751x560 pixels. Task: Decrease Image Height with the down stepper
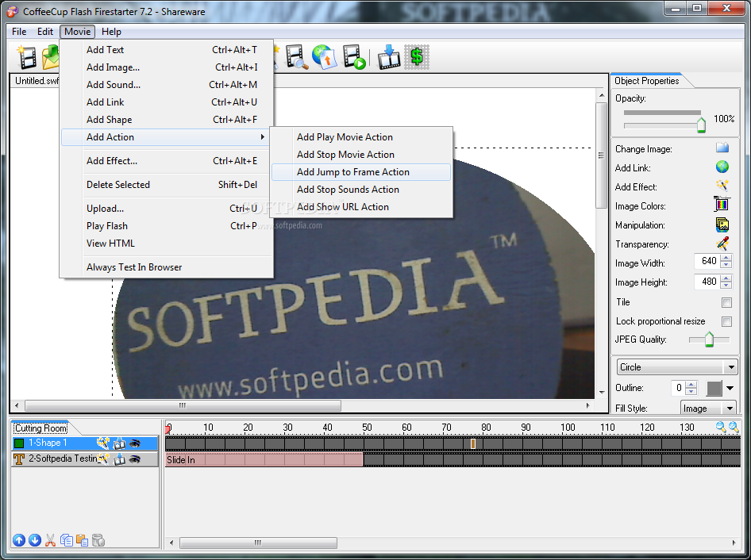(x=726, y=285)
